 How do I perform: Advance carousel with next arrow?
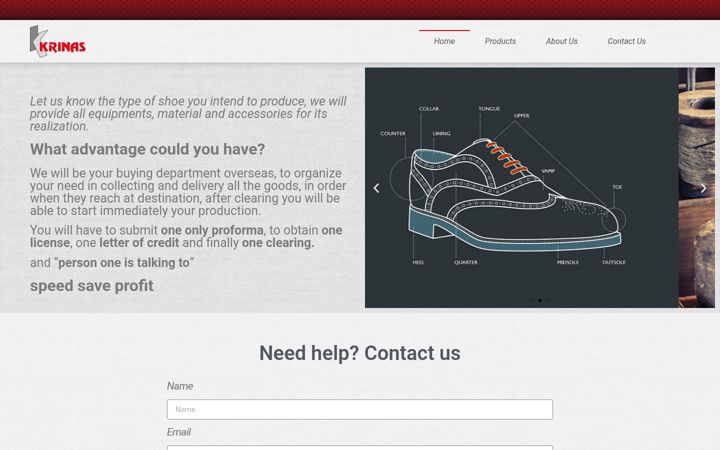(703, 188)
